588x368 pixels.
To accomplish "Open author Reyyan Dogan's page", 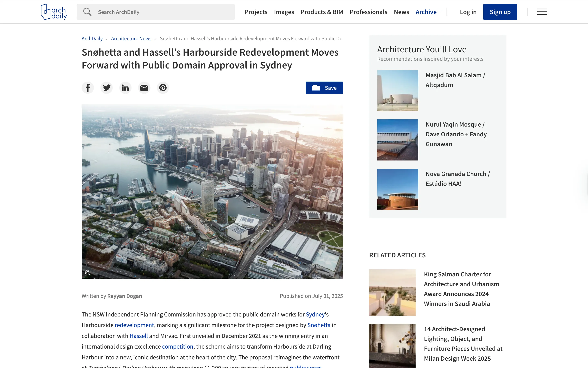I will click(x=124, y=296).
